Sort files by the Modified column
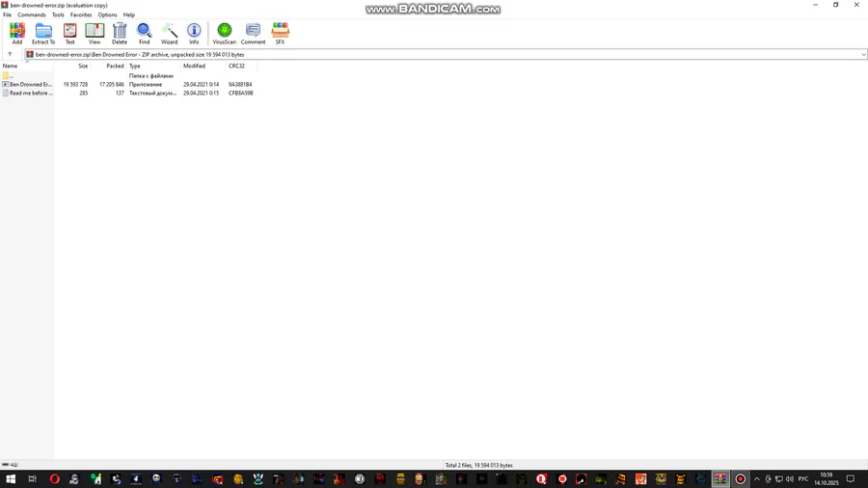Image resolution: width=868 pixels, height=488 pixels. click(x=203, y=66)
